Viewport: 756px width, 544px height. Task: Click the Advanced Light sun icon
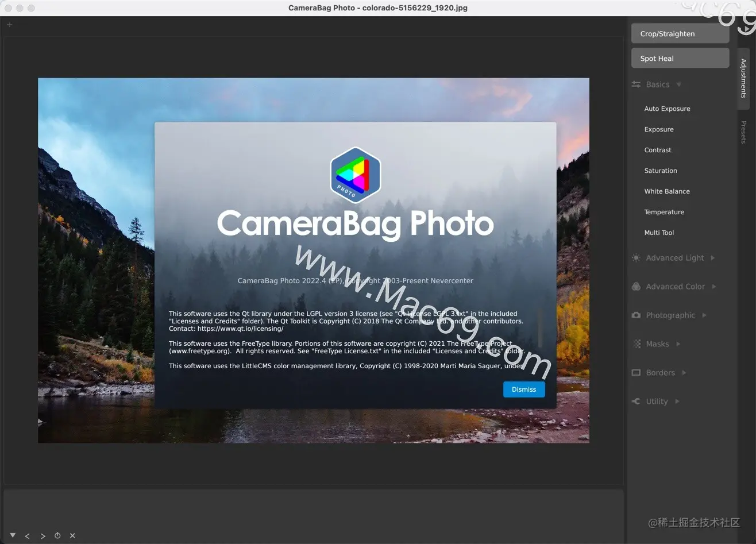coord(636,258)
